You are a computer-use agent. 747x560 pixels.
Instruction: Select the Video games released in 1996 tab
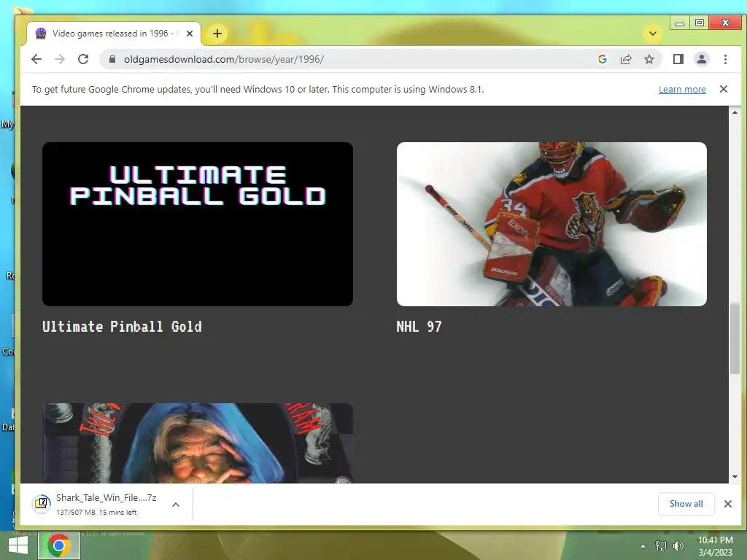point(113,34)
